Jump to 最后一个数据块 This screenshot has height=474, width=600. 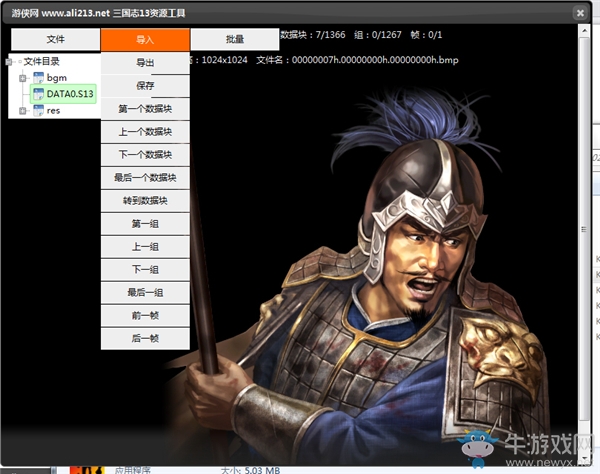click(x=145, y=178)
